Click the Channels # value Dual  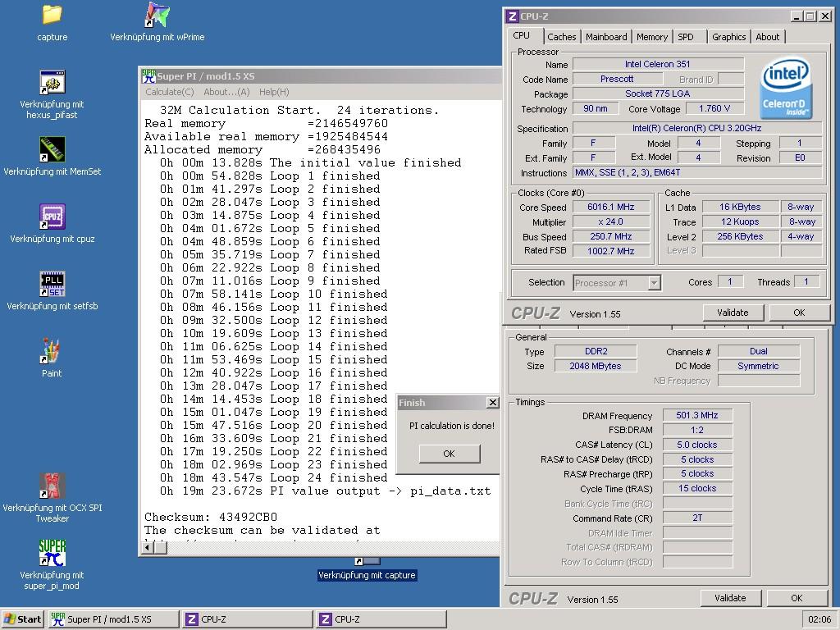click(759, 351)
